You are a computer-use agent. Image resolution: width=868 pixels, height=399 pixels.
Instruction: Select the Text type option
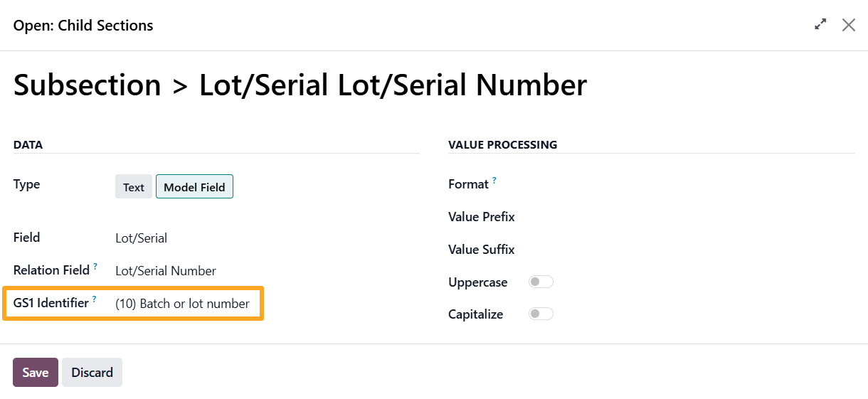(x=134, y=187)
